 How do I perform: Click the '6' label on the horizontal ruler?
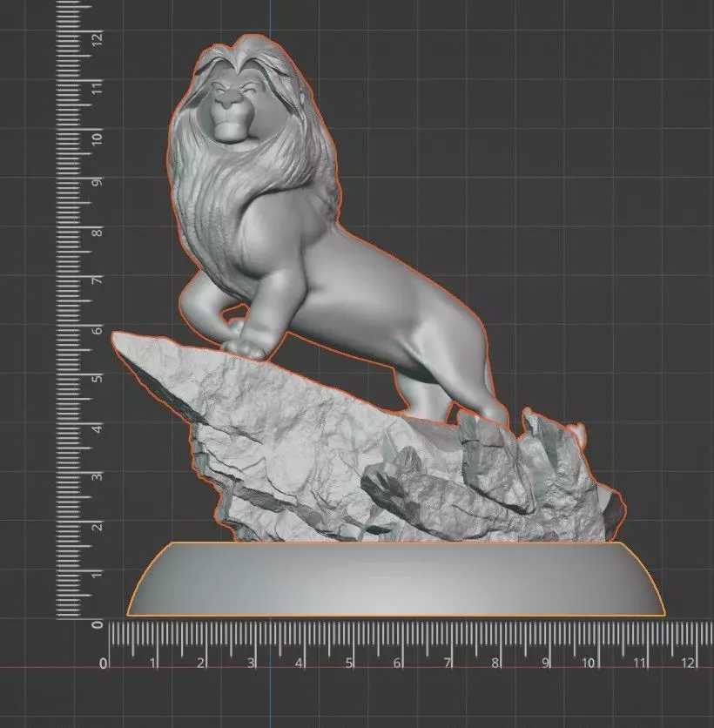[x=397, y=663]
